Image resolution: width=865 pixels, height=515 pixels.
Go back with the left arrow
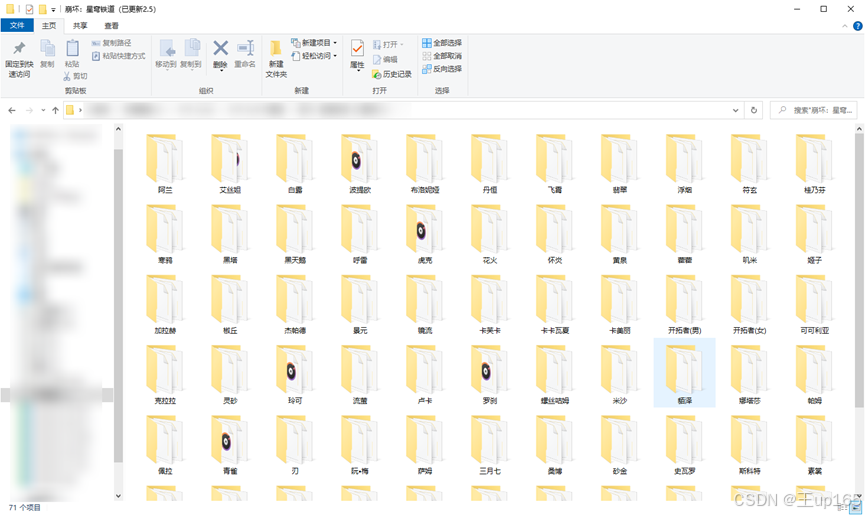pos(12,110)
